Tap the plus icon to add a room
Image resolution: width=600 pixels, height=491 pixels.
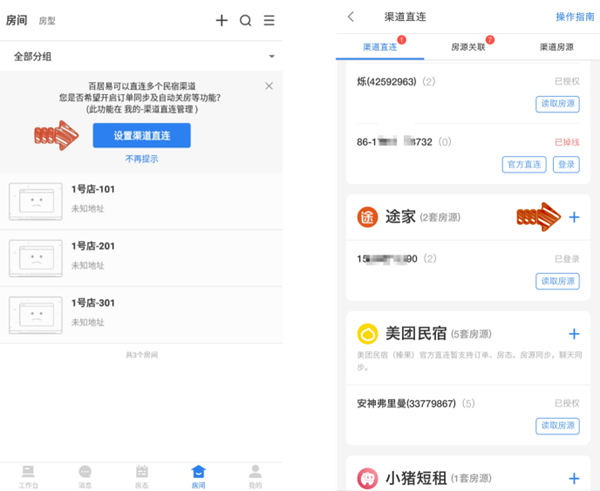pyautogui.click(x=222, y=20)
